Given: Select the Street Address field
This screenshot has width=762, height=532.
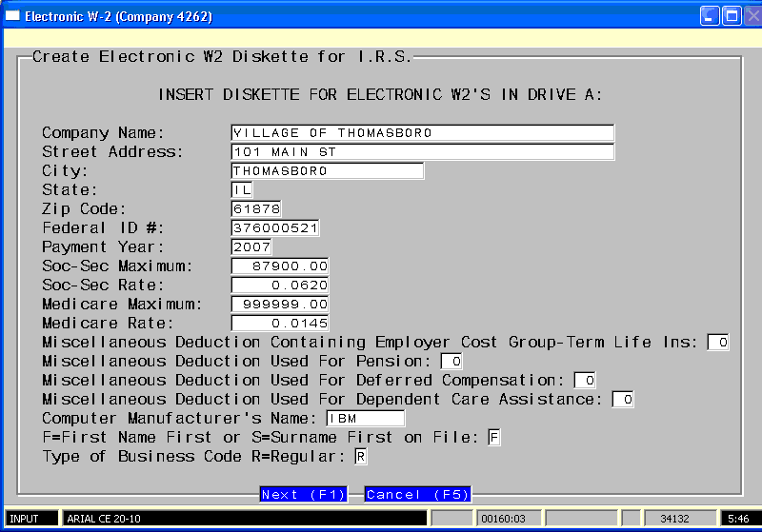Looking at the screenshot, I should (x=422, y=152).
